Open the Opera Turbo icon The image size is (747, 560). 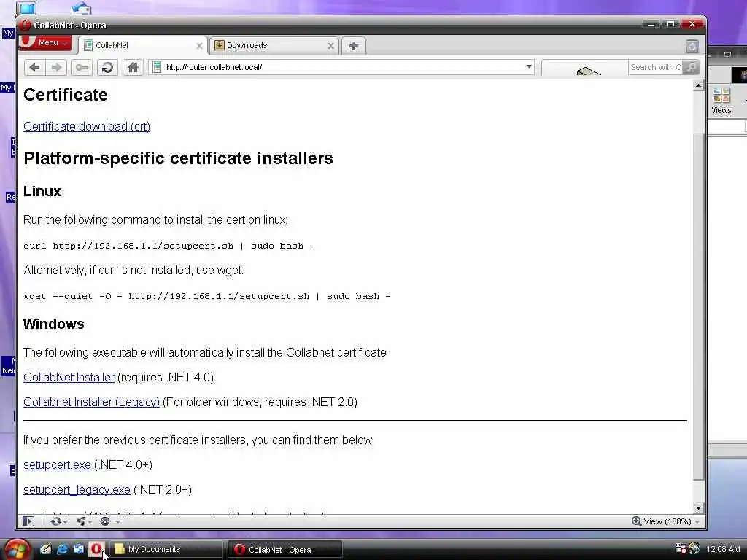coord(105,521)
